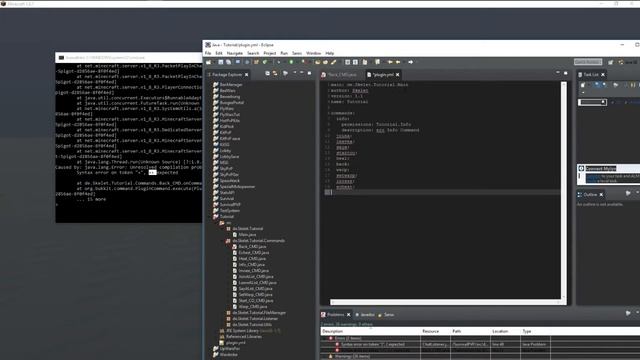Open the File menu in Eclipse

tap(208, 53)
